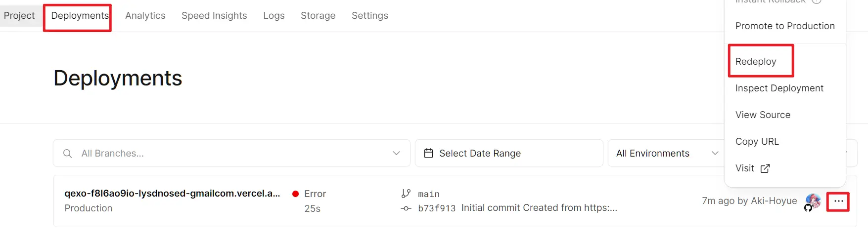
Task: Click the calendar icon for date range
Action: click(x=429, y=153)
